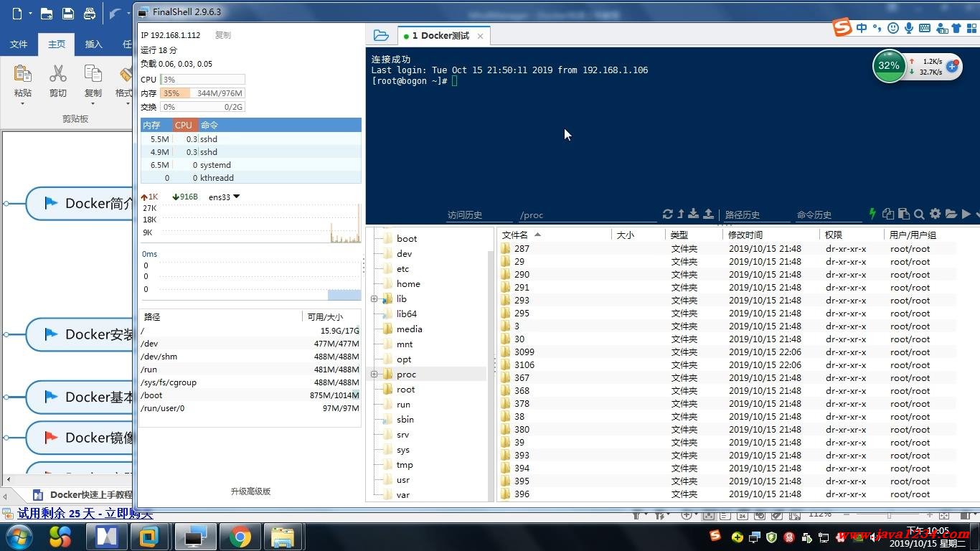Sort processes by CPU column header
The width and height of the screenshot is (980, 551).
pos(184,125)
